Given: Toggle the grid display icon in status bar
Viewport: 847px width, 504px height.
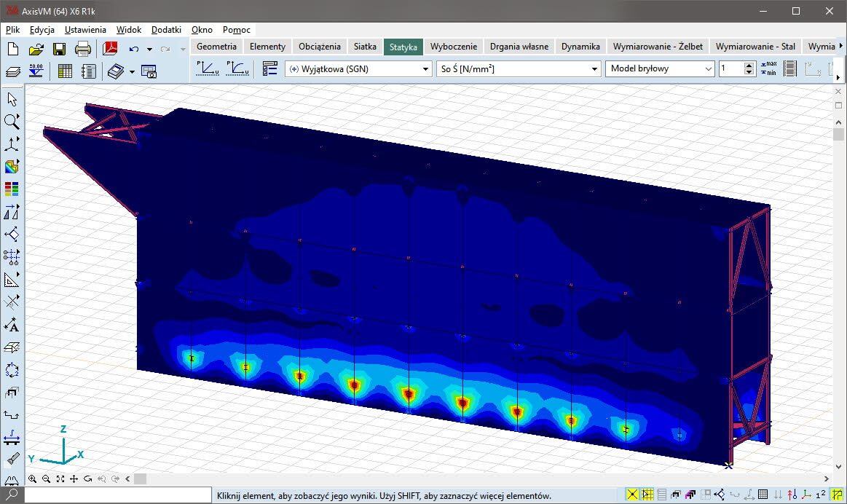Looking at the screenshot, I should point(762,495).
